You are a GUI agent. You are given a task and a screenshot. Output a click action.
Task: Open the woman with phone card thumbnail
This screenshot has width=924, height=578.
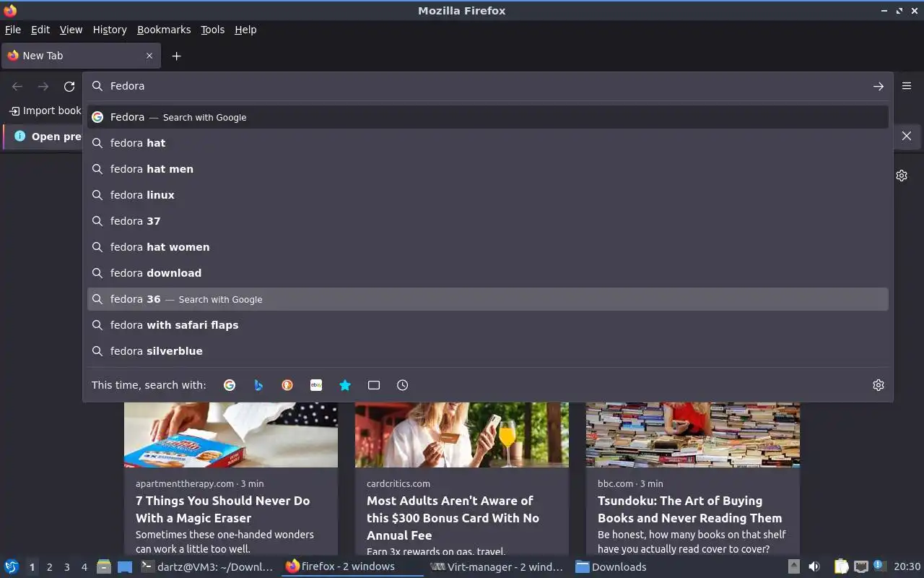pos(462,435)
